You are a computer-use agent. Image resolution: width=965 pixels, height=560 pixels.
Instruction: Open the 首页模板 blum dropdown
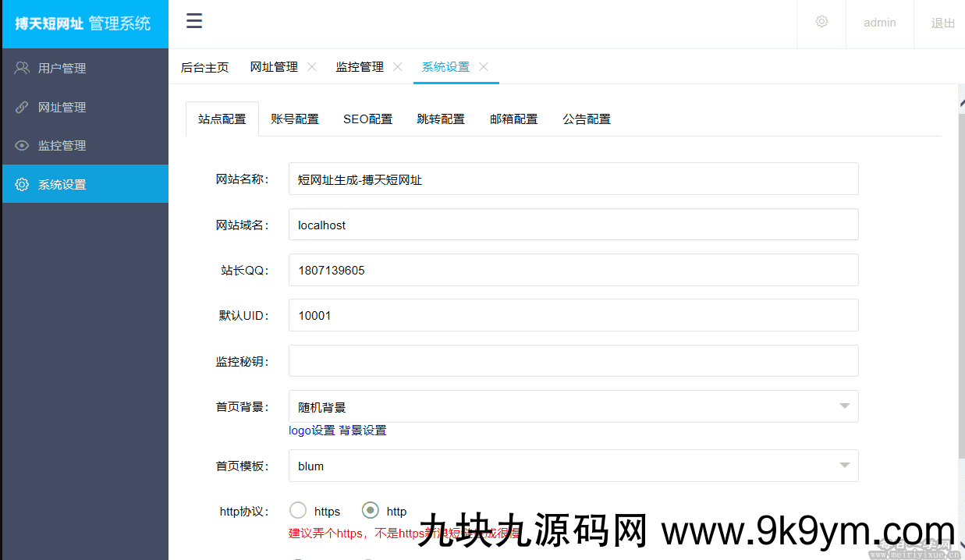tap(573, 466)
